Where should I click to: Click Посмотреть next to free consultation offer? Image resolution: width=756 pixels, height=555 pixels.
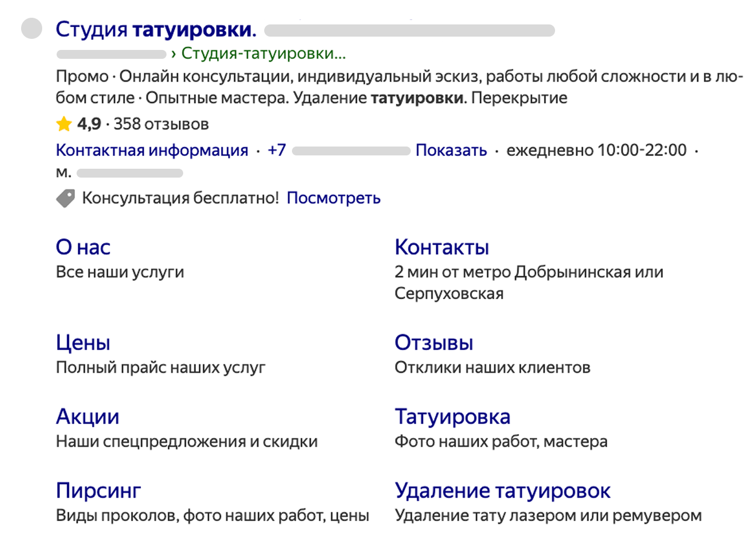[333, 198]
